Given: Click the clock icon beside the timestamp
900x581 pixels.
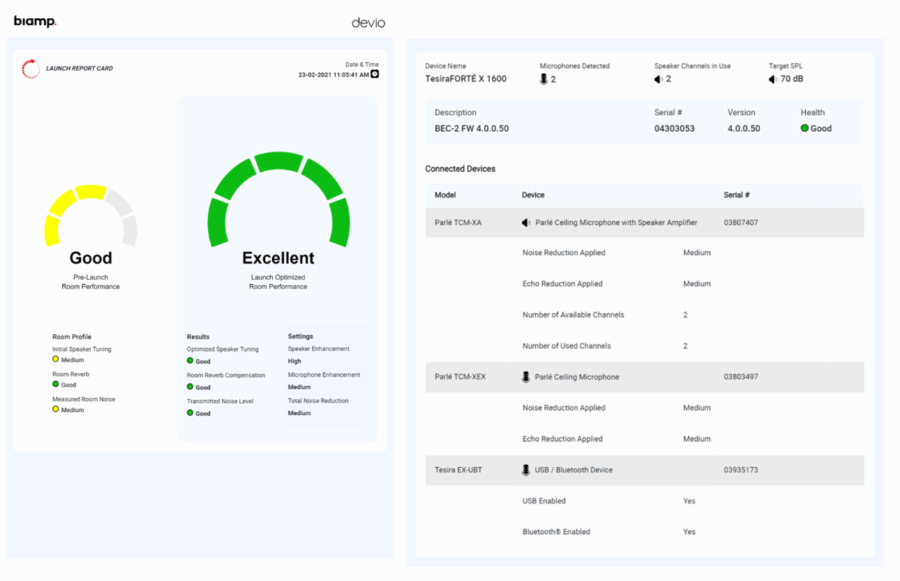Looking at the screenshot, I should pyautogui.click(x=375, y=75).
